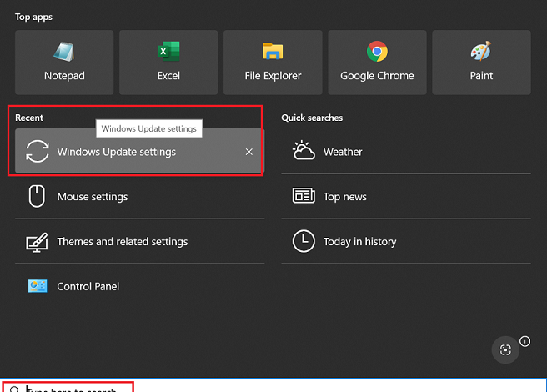Open search with a screenshot button
This screenshot has height=392, width=547.
pyautogui.click(x=504, y=350)
